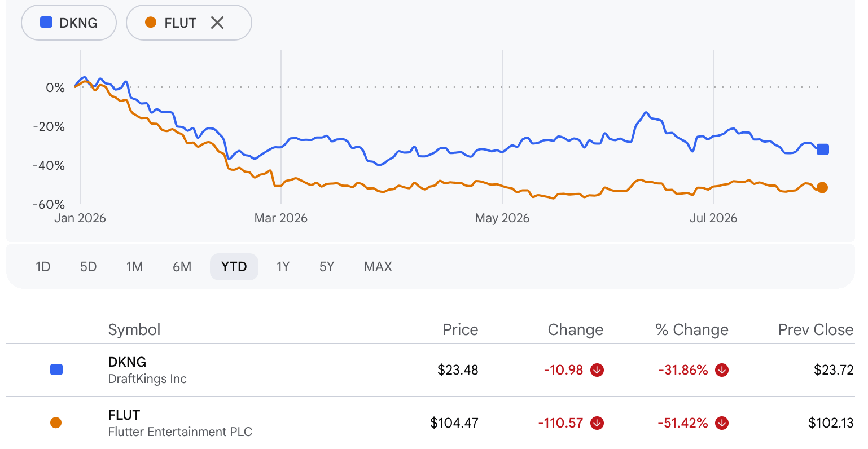Image resolution: width=868 pixels, height=449 pixels.
Task: View the 5Y time range
Action: [x=327, y=267]
